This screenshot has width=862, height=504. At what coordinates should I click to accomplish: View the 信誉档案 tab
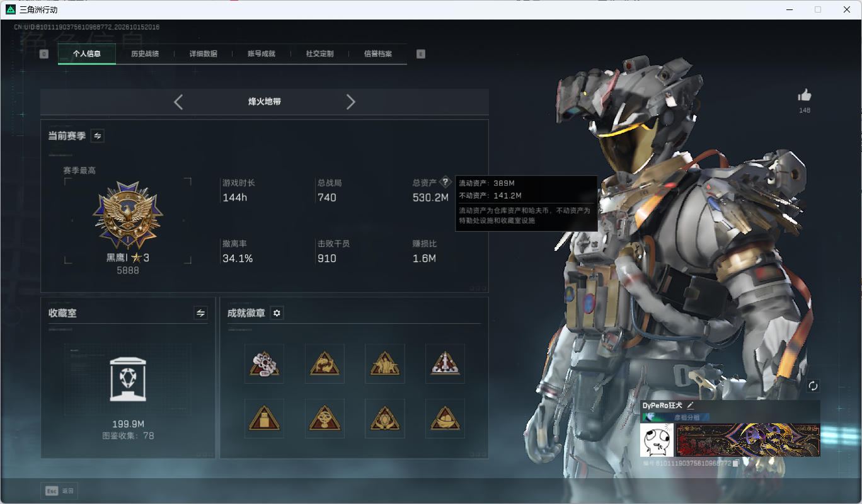tap(378, 54)
